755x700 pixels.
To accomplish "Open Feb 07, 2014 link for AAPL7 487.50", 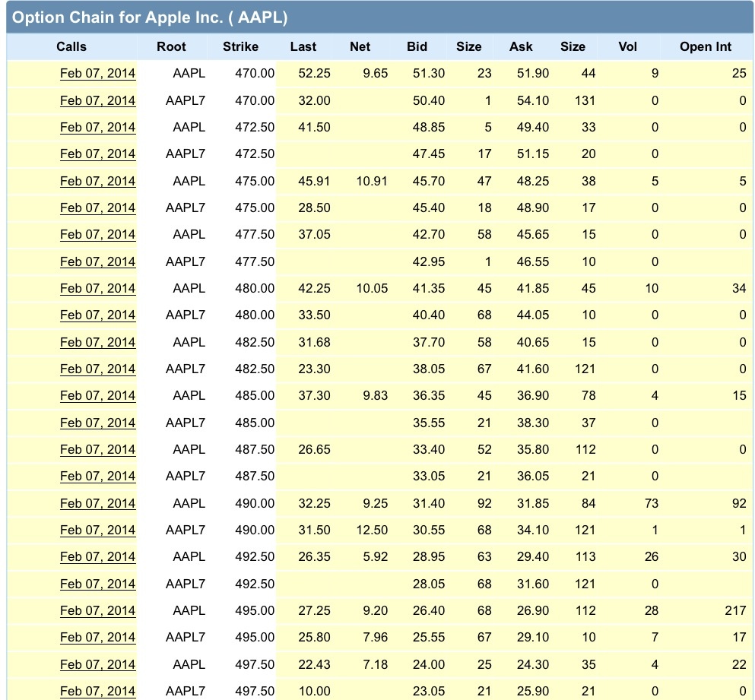I will click(98, 476).
